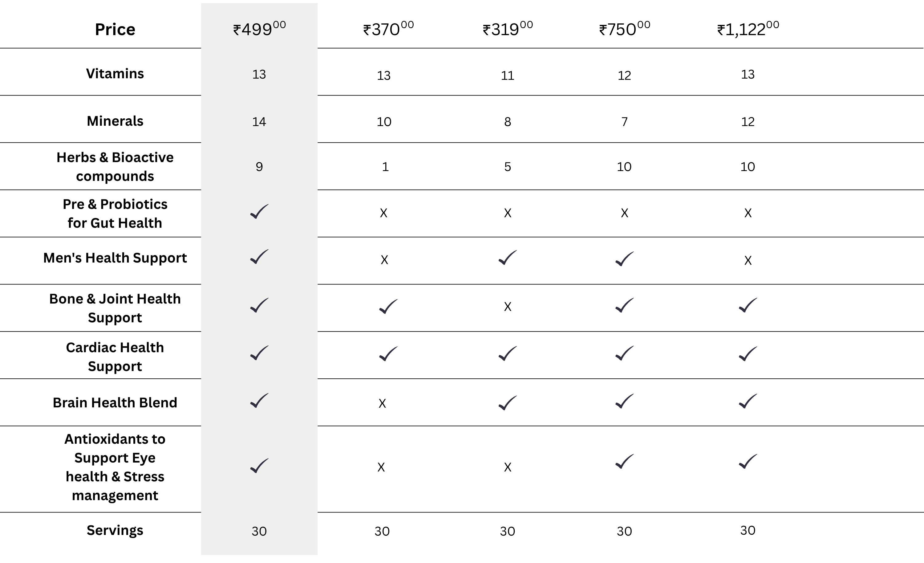
Task: Click the X under ₹319 for Bone & Joint
Action: coord(507,307)
